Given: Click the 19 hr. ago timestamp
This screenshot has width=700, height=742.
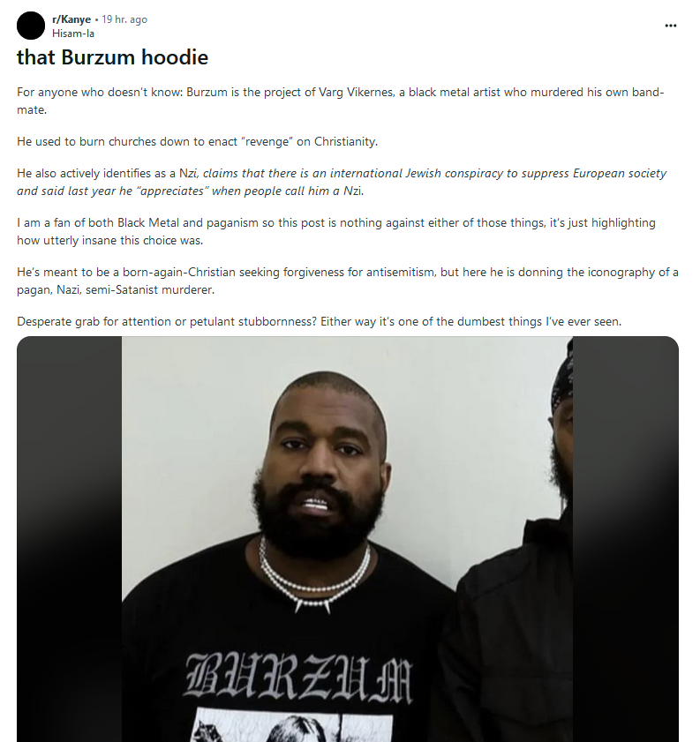Looking at the screenshot, I should 124,19.
